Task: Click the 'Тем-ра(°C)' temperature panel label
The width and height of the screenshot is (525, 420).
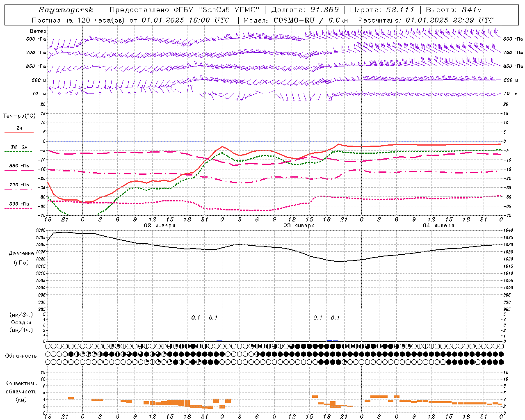Action: click(x=19, y=116)
